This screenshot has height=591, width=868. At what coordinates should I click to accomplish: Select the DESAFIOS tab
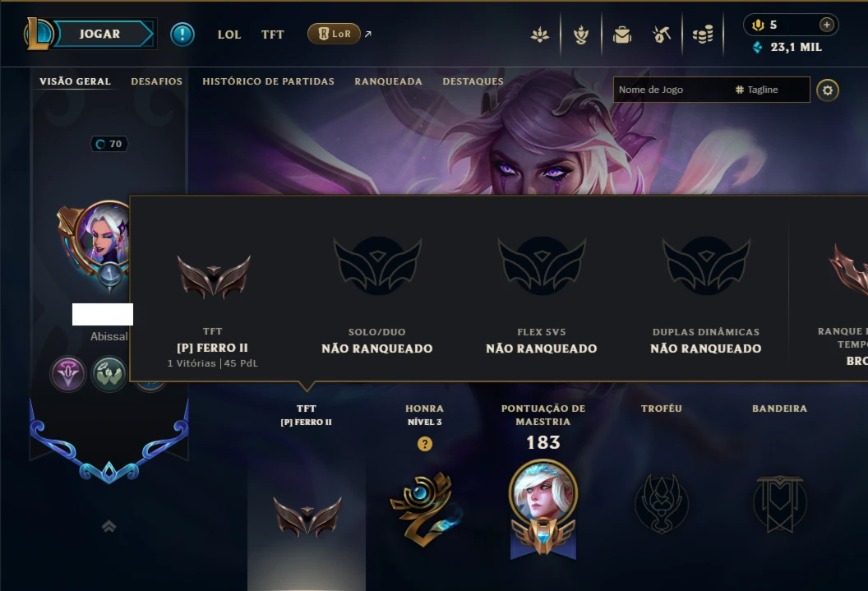(x=157, y=81)
